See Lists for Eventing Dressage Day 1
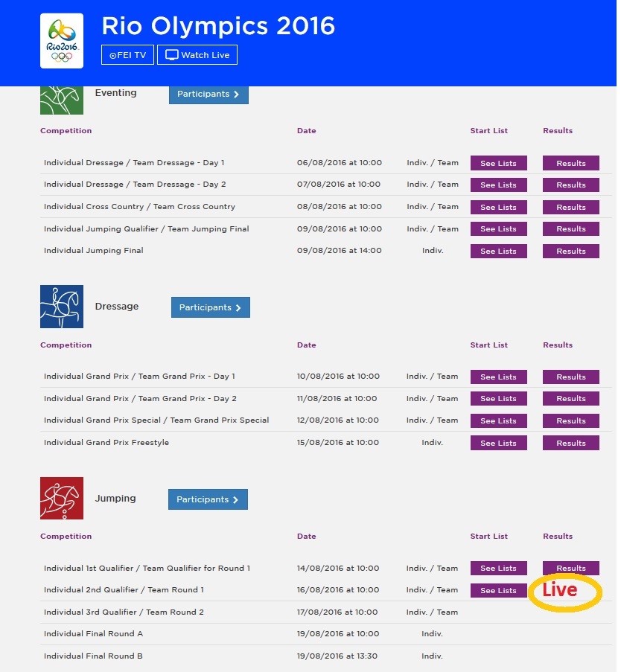This screenshot has width=621, height=672. (498, 163)
